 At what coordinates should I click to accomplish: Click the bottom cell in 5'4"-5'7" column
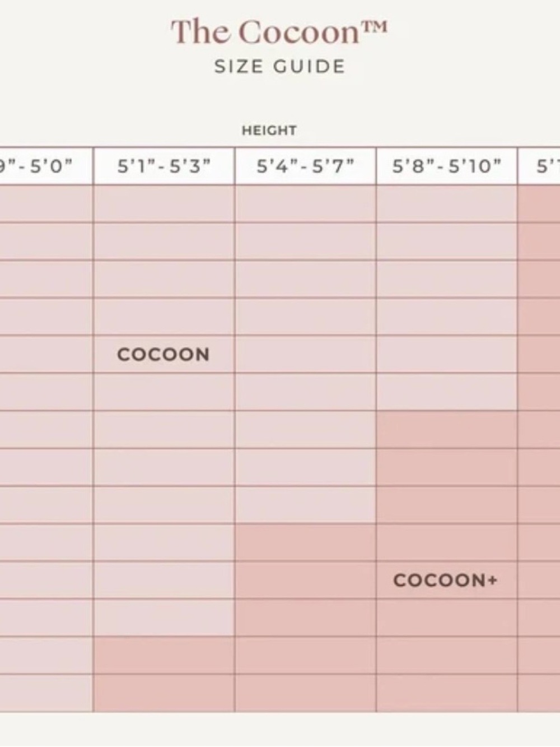click(305, 693)
